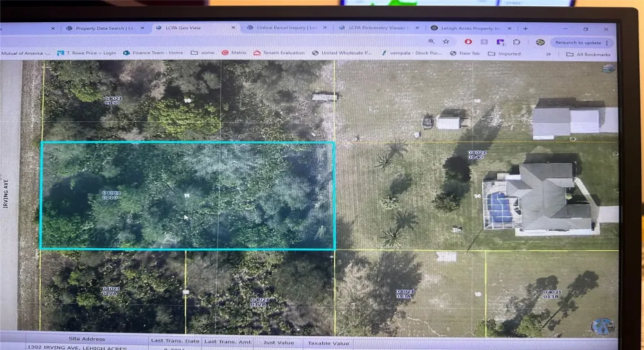The width and height of the screenshot is (644, 350).
Task: Open a new browser tab with plus button
Action: pyautogui.click(x=526, y=28)
